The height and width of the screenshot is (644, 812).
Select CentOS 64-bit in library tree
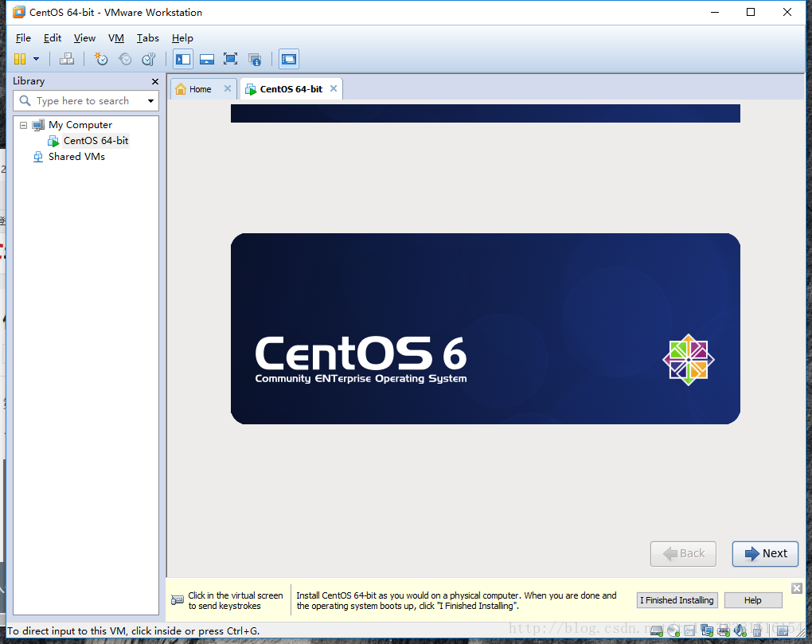(96, 141)
